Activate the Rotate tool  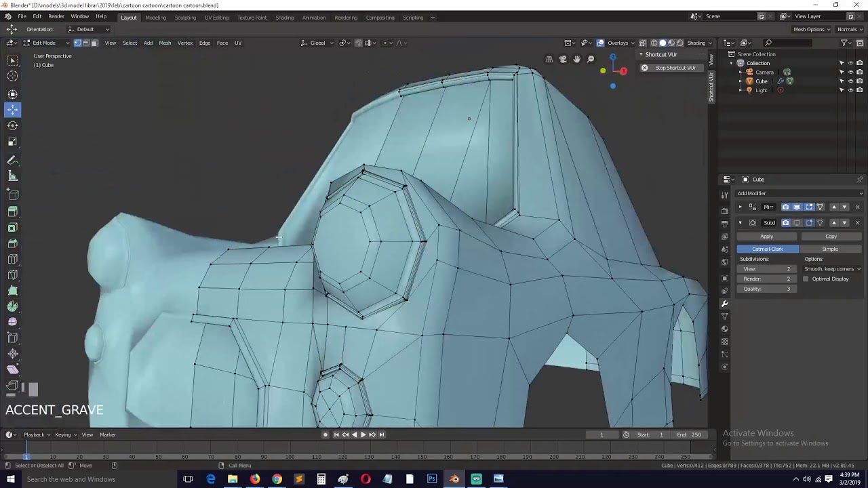[12, 125]
